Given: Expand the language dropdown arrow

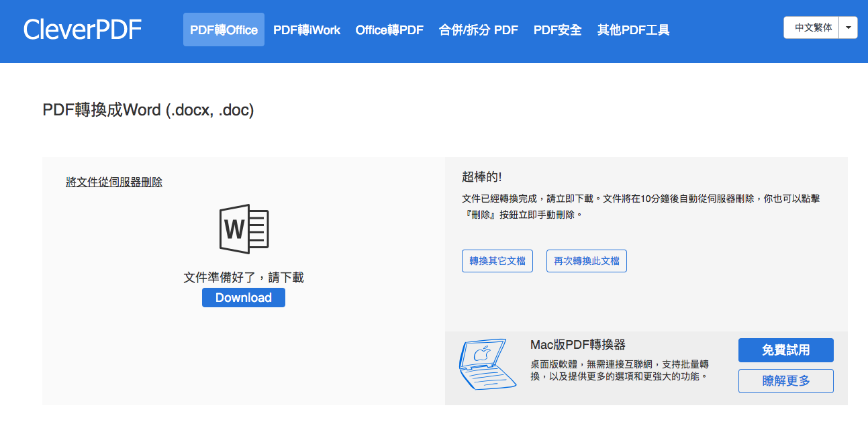Looking at the screenshot, I should coord(849,28).
